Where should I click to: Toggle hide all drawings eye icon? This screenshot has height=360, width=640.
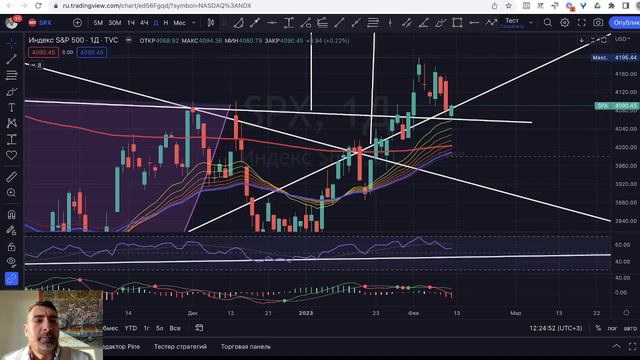pyautogui.click(x=11, y=262)
